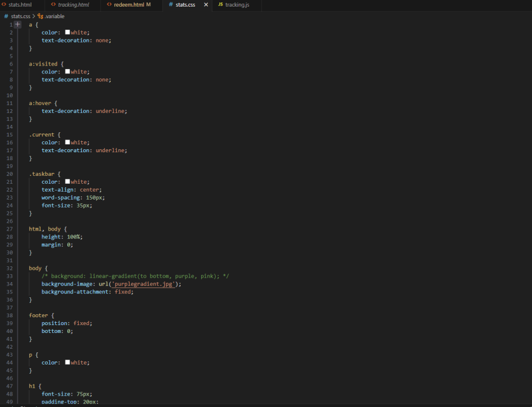The height and width of the screenshot is (407, 532).
Task: Click the 'margin' property on line 29
Action: (x=51, y=245)
